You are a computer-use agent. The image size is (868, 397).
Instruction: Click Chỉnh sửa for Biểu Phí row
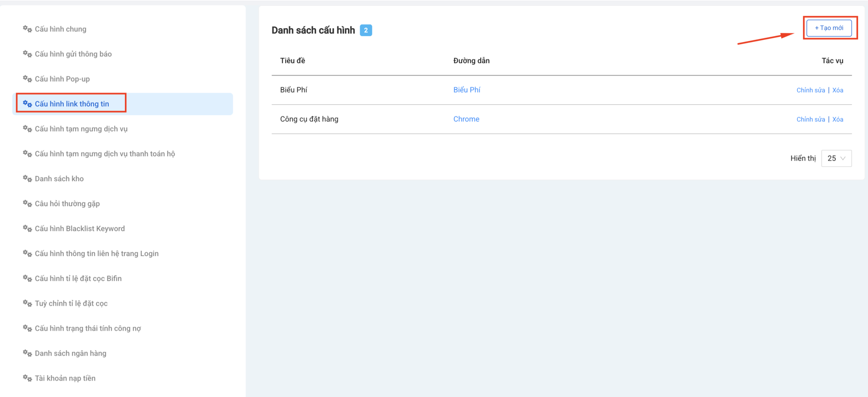click(810, 90)
